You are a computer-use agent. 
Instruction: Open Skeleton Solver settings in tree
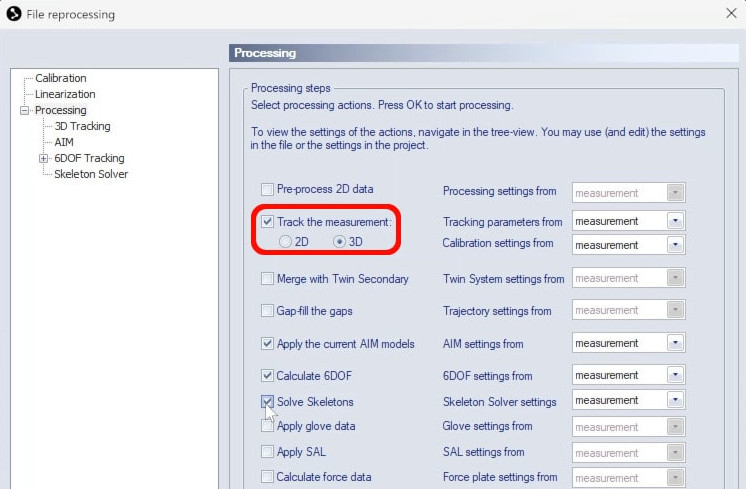pos(91,174)
